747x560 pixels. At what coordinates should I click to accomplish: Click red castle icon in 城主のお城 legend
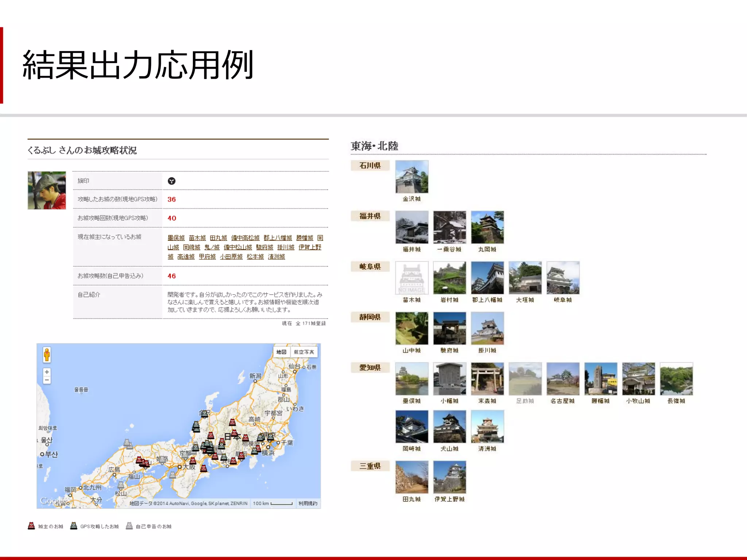31,526
